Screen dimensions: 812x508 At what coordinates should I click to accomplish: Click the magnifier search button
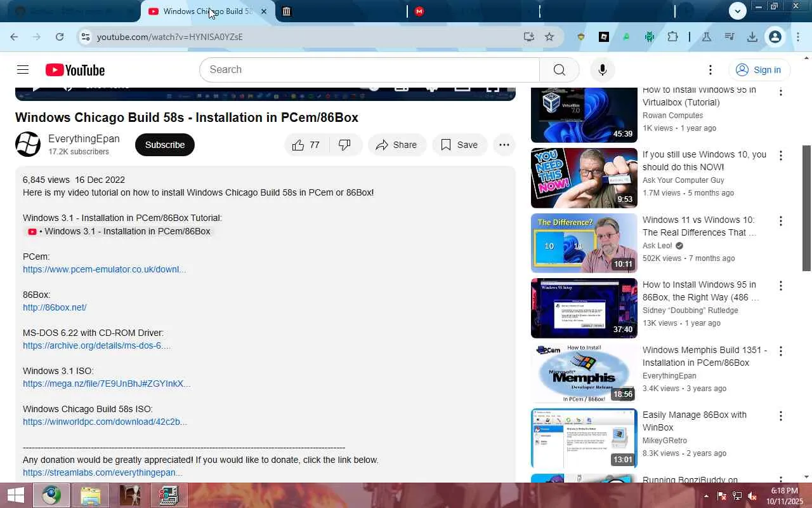559,70
